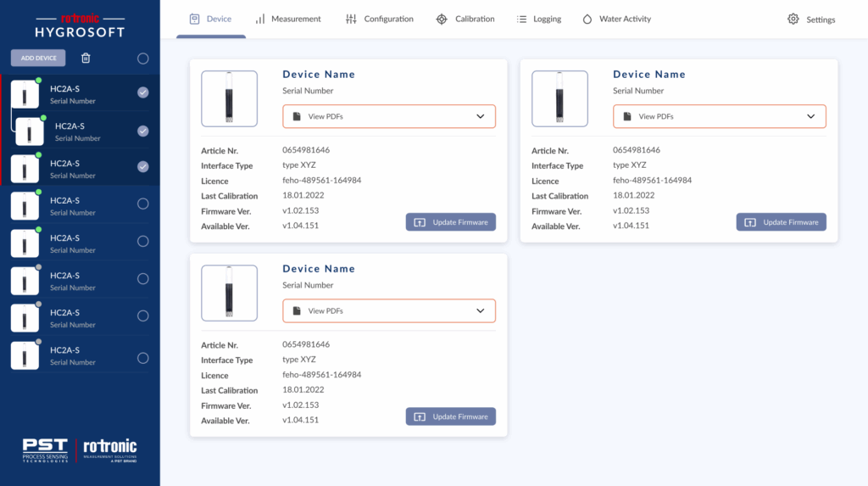Toggle the select-all circle beside the trash icon

pos(142,59)
